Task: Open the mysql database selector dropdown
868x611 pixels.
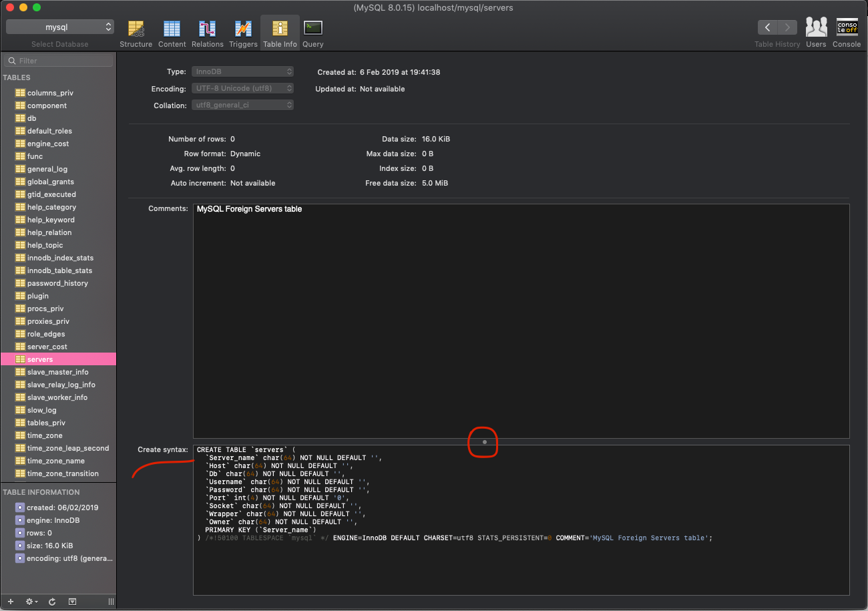Action: [60, 27]
